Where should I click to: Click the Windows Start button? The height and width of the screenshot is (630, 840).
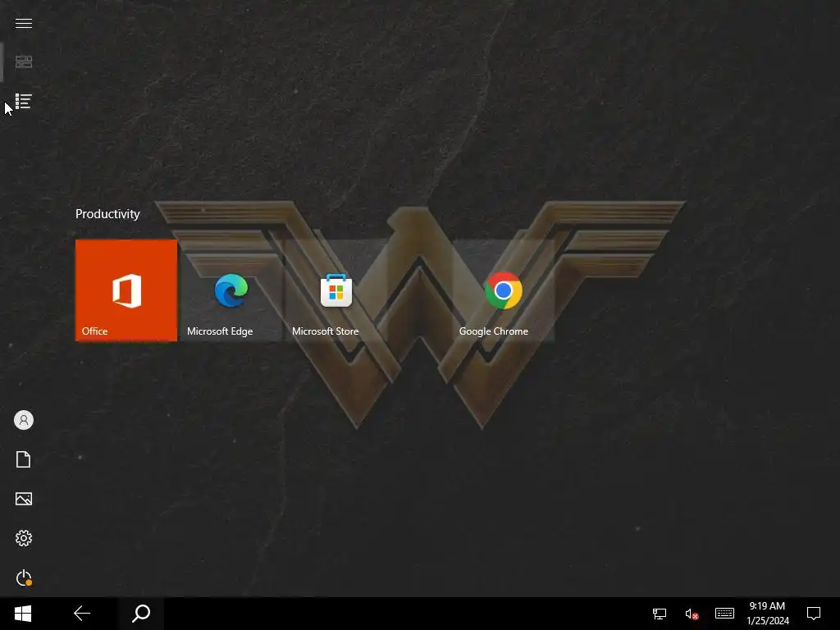23,614
